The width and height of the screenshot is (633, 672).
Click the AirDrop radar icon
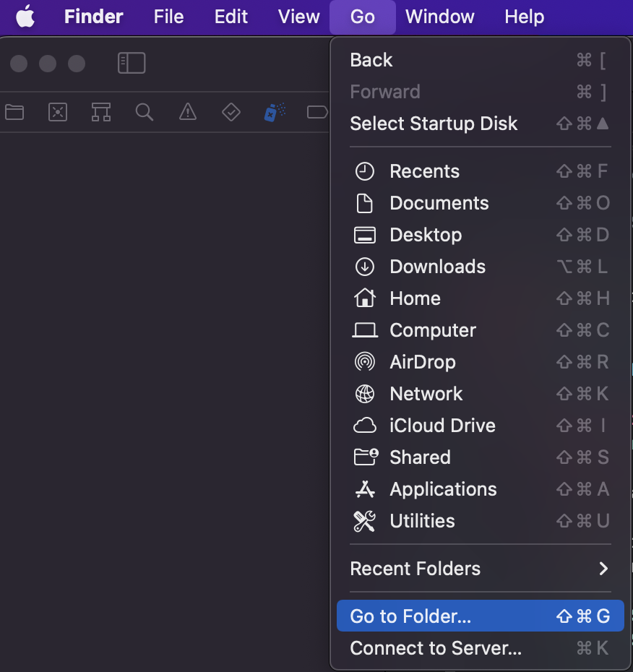tap(365, 362)
